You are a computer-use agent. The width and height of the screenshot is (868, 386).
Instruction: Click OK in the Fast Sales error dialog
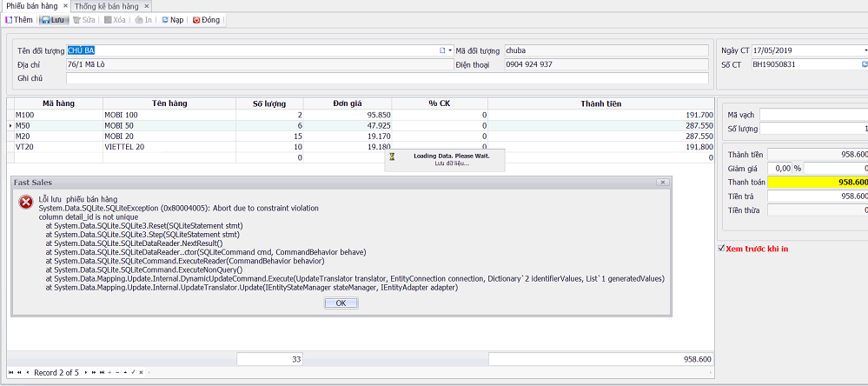point(341,303)
